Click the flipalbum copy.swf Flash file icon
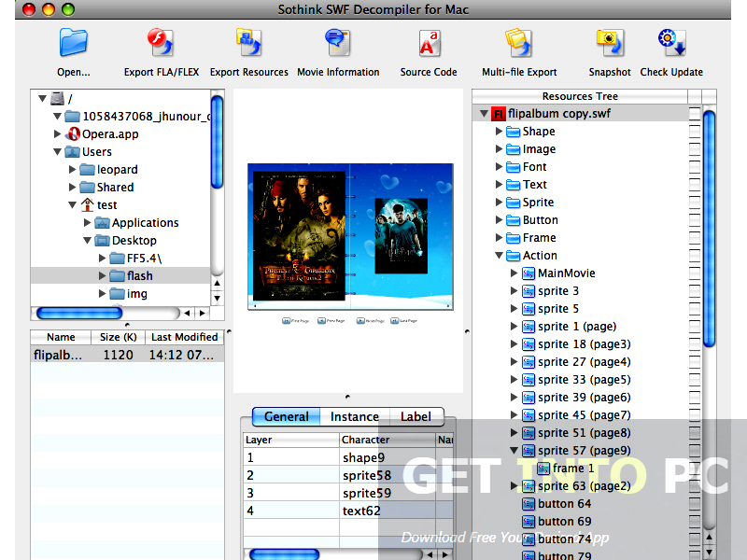747x560 pixels. (x=499, y=114)
